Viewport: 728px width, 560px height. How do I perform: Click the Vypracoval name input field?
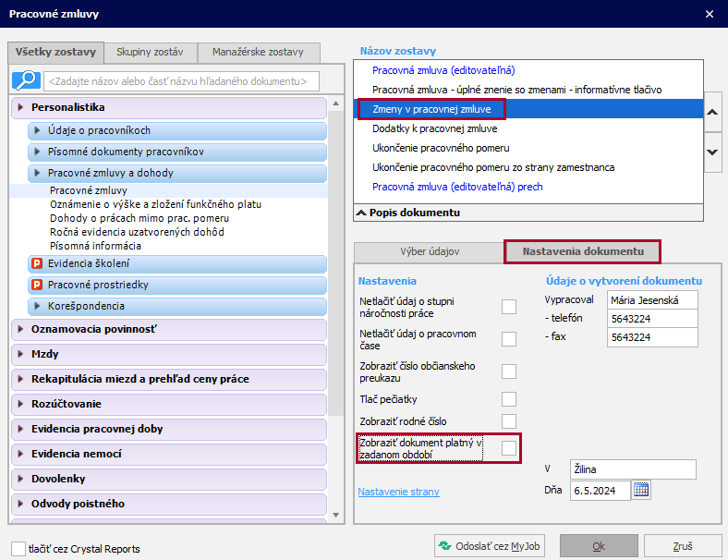pyautogui.click(x=652, y=300)
